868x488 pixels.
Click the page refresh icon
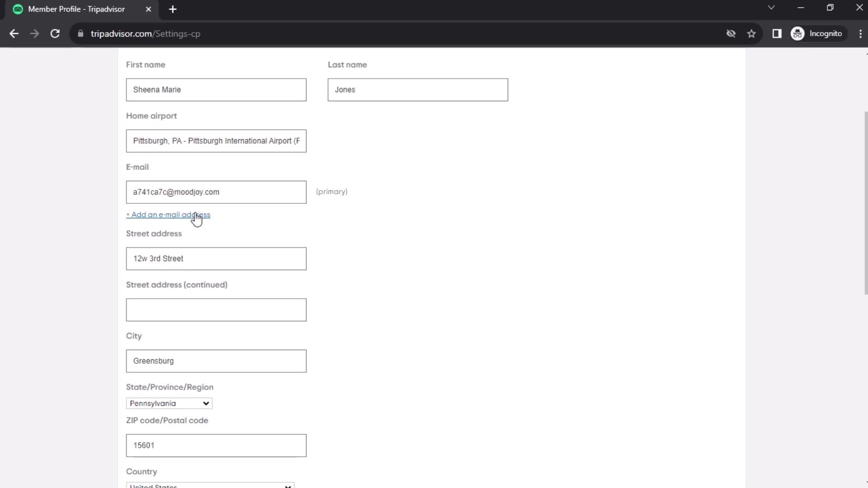[x=54, y=33]
